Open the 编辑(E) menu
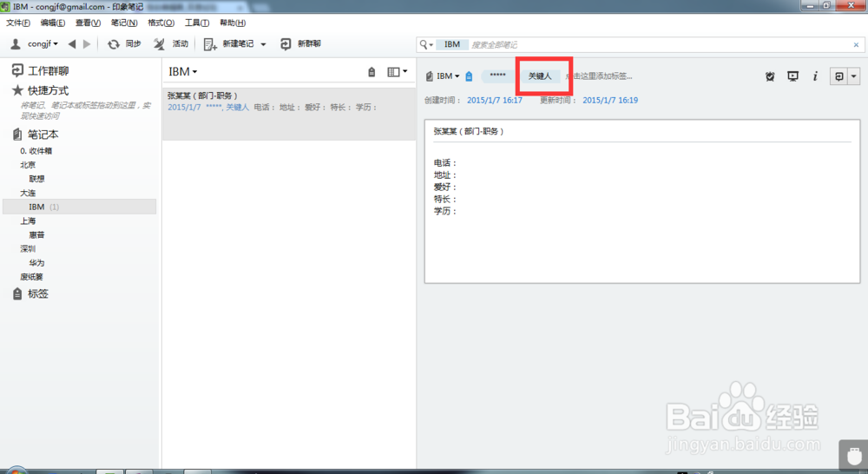Screen dimensions: 868x474 pos(53,23)
